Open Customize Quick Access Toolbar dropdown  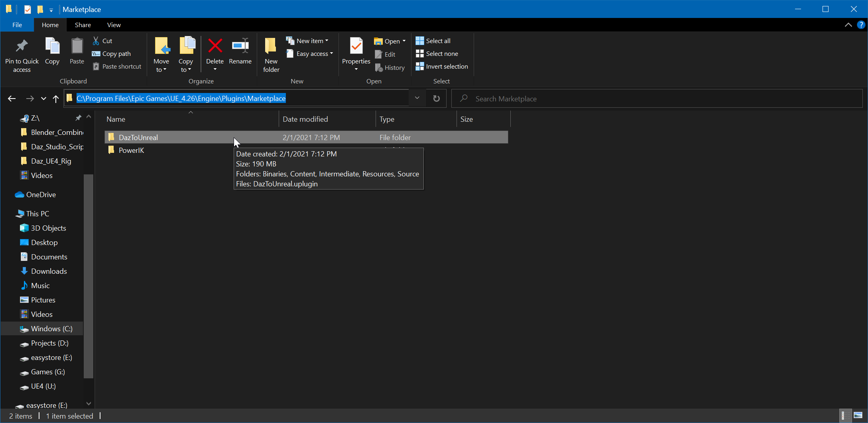pyautogui.click(x=51, y=10)
